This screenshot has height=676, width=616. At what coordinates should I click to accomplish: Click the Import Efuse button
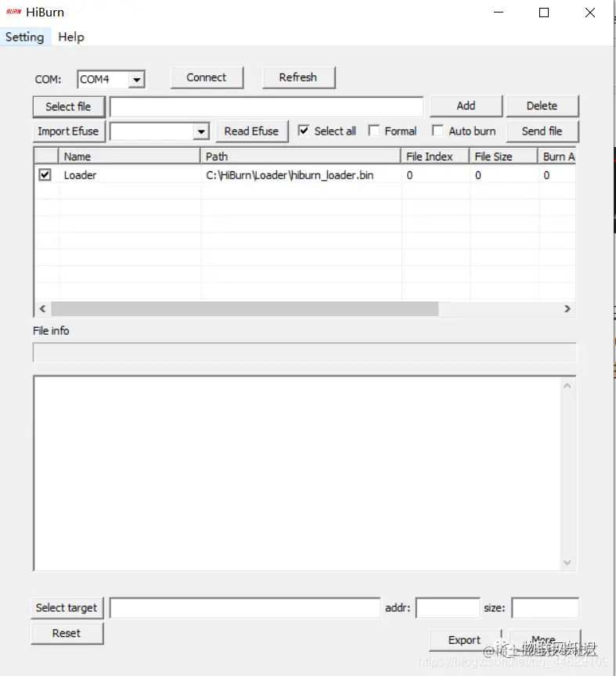pos(69,131)
